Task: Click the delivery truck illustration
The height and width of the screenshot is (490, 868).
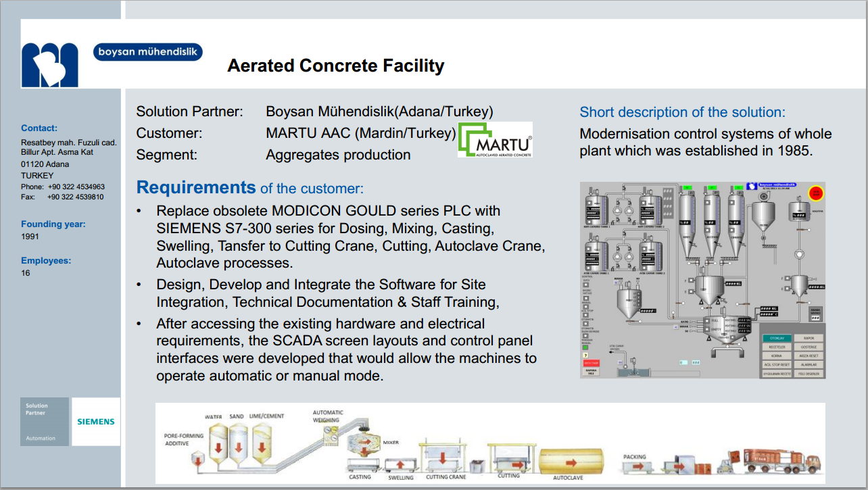Action: (782, 462)
